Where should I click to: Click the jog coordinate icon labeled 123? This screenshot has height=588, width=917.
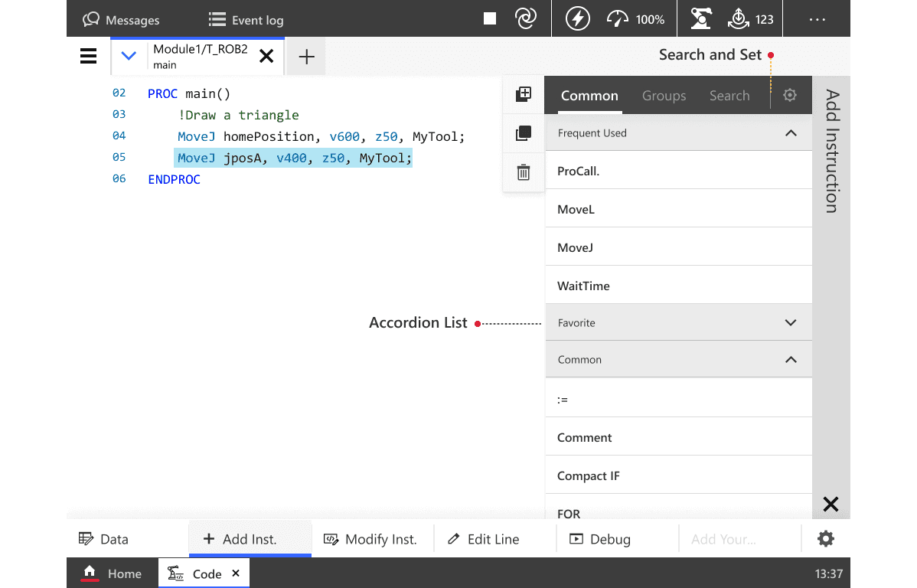[x=750, y=18]
